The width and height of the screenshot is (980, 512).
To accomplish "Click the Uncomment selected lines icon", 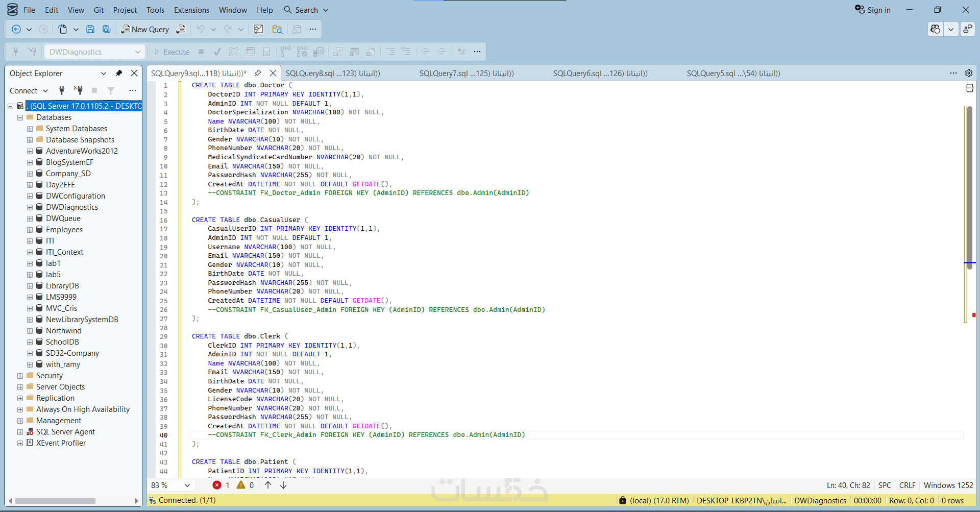I will [x=406, y=52].
